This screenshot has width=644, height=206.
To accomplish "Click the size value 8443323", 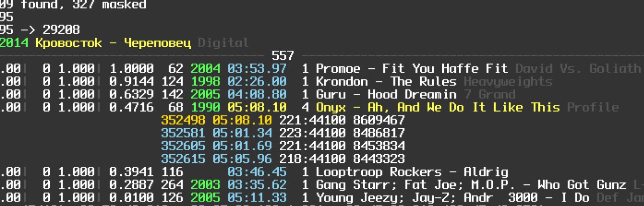I will pyautogui.click(x=379, y=159).
